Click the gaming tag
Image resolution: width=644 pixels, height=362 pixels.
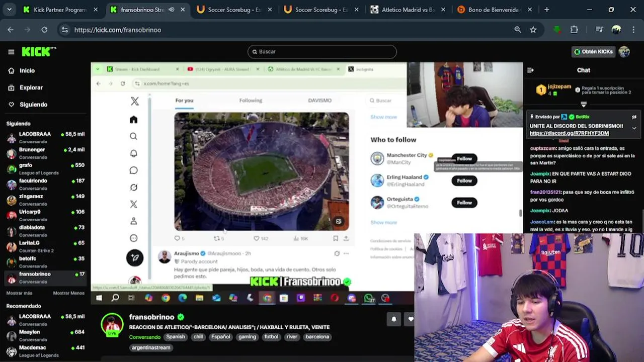click(x=247, y=337)
